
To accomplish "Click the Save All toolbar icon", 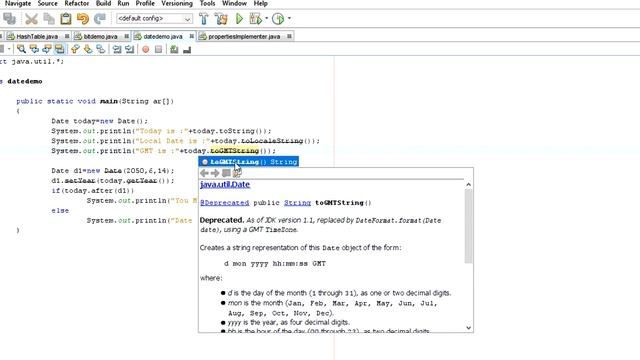I will pos(9,19).
